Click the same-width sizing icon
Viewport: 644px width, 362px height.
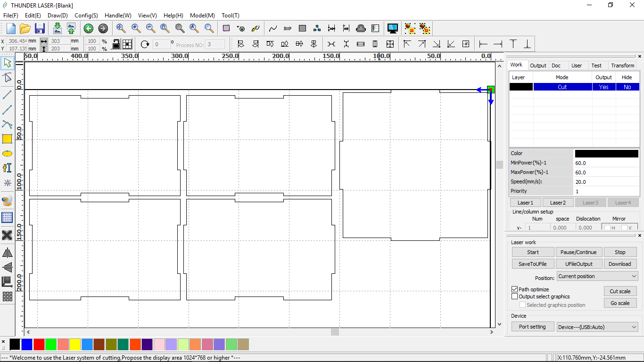click(x=361, y=44)
